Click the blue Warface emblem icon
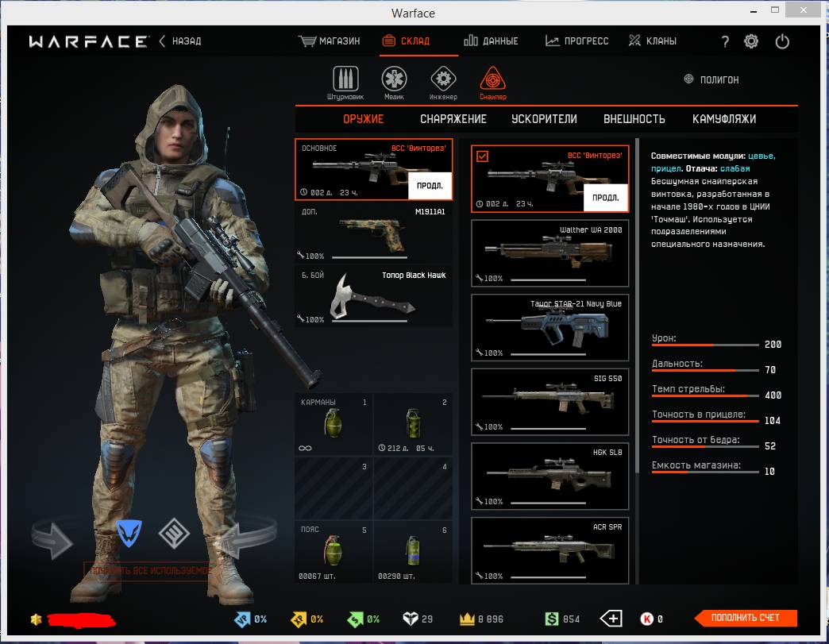This screenshot has width=829, height=644. tap(129, 533)
